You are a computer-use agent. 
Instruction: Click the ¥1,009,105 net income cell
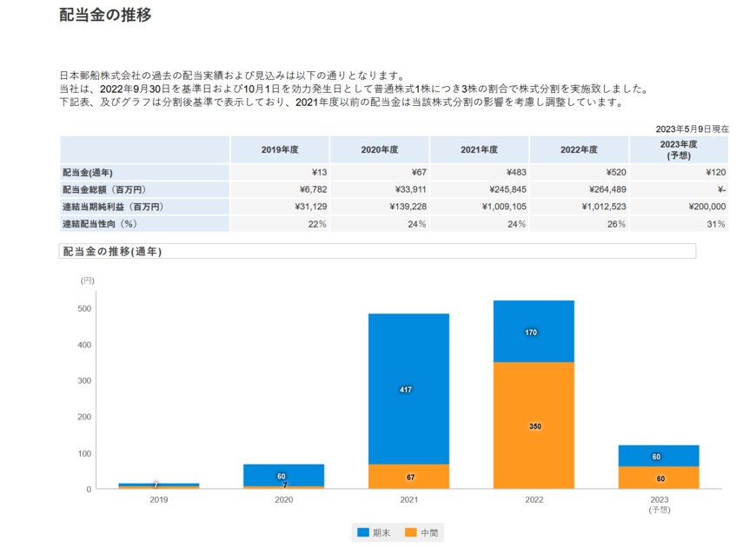[x=504, y=207]
